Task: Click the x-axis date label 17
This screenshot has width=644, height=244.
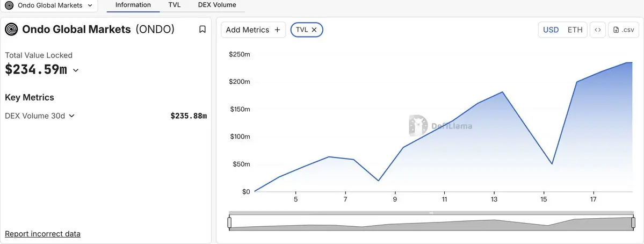Action: pyautogui.click(x=594, y=199)
